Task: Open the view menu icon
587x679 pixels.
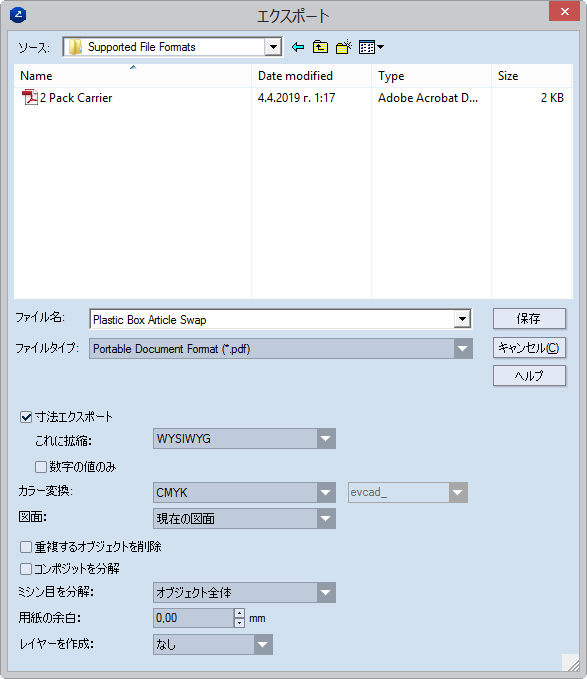Action: tap(371, 47)
